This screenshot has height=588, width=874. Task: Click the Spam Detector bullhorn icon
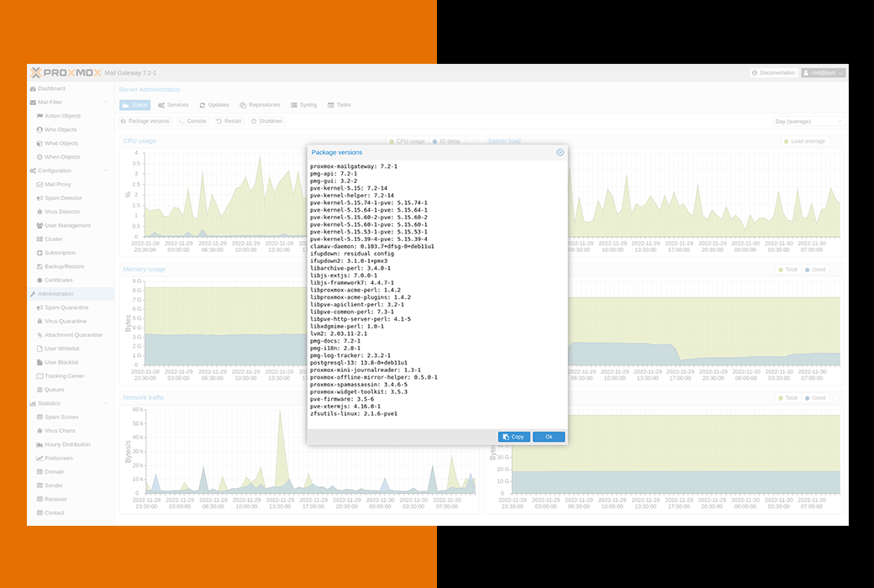pyautogui.click(x=39, y=198)
